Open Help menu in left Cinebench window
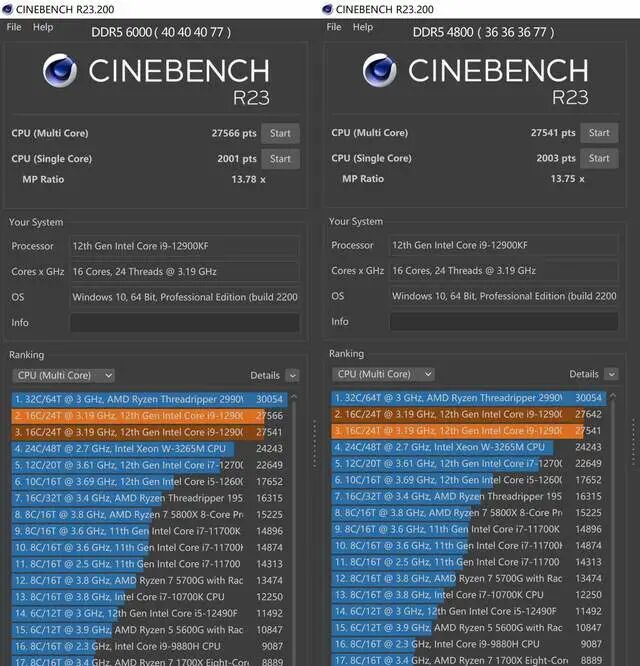The image size is (640, 666). [x=43, y=27]
